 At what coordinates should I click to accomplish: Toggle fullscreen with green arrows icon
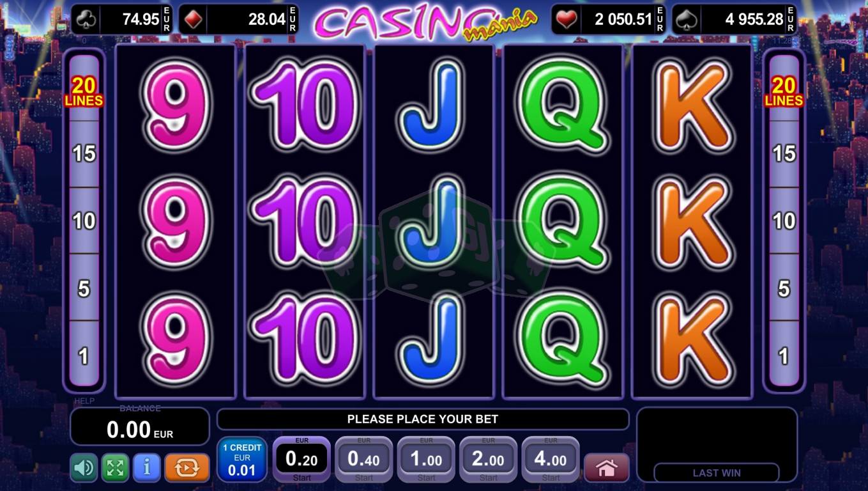(x=115, y=468)
